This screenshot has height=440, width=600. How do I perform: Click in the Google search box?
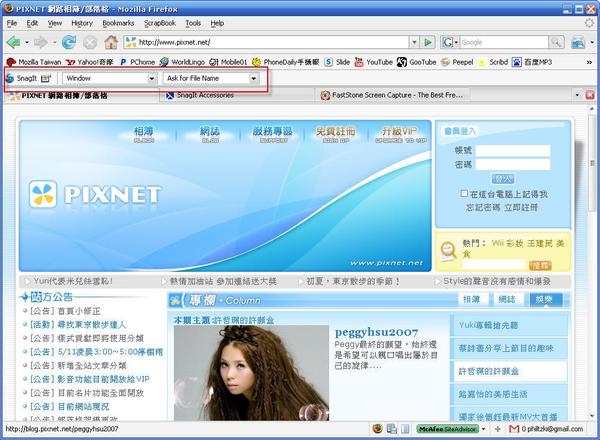(x=504, y=42)
